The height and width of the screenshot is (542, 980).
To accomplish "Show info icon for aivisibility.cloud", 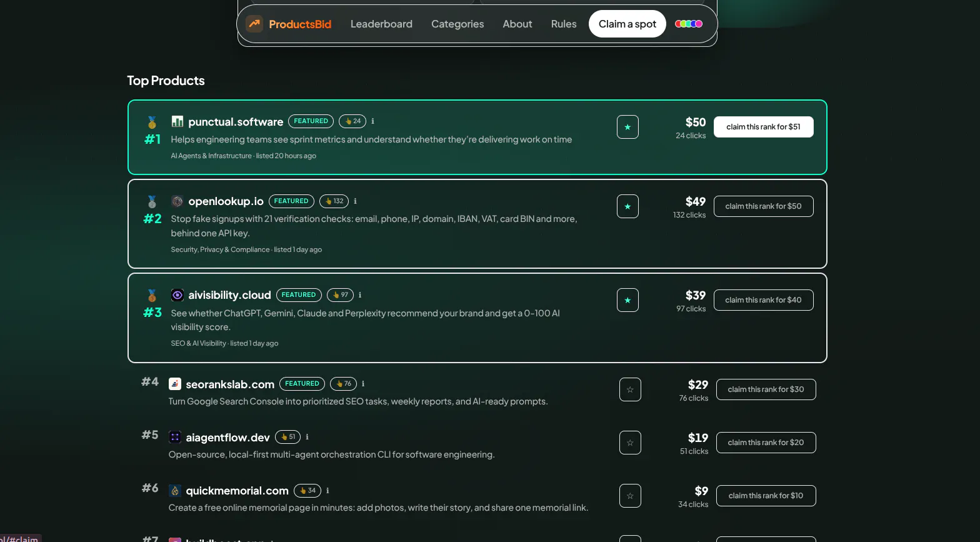I will (x=360, y=295).
